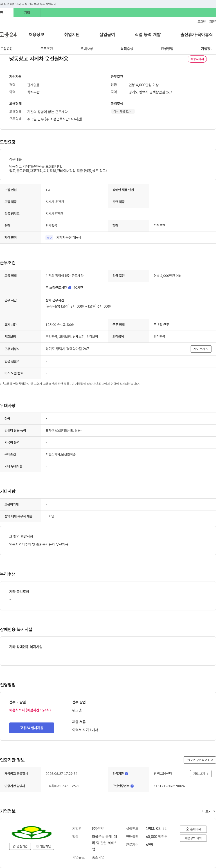Open the 채용정보 menu

point(36,35)
